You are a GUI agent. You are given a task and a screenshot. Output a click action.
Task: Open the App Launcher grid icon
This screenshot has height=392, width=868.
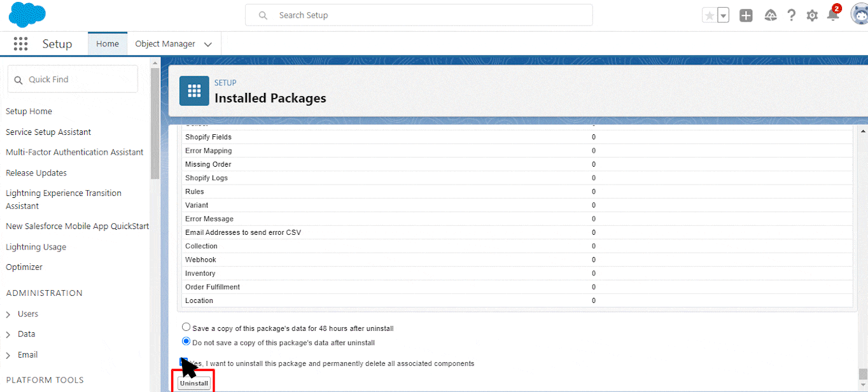tap(20, 44)
